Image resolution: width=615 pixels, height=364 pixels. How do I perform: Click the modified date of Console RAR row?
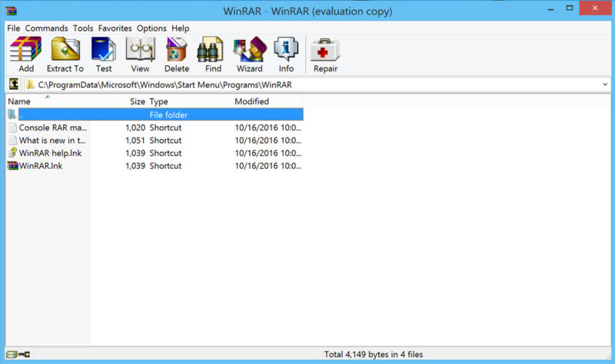pyautogui.click(x=268, y=127)
